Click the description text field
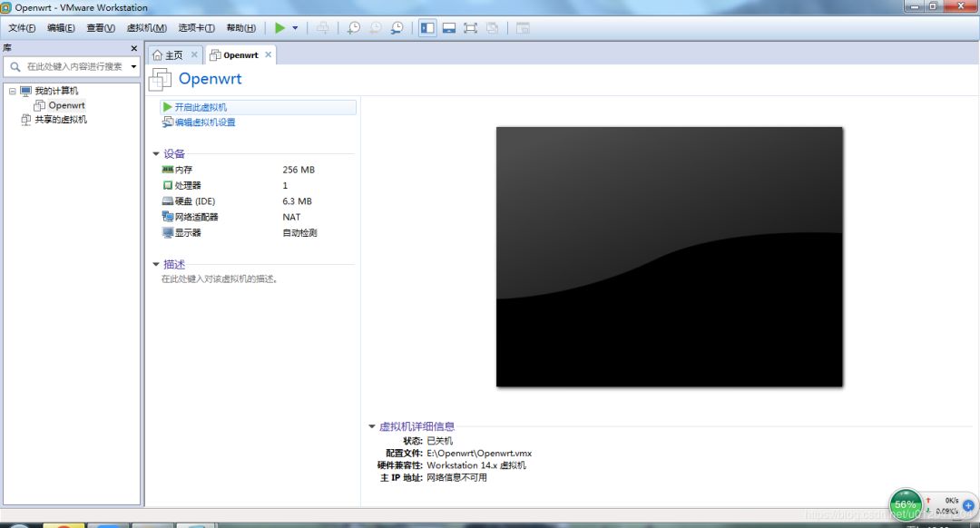Viewport: 980px width, 528px height. 220,279
